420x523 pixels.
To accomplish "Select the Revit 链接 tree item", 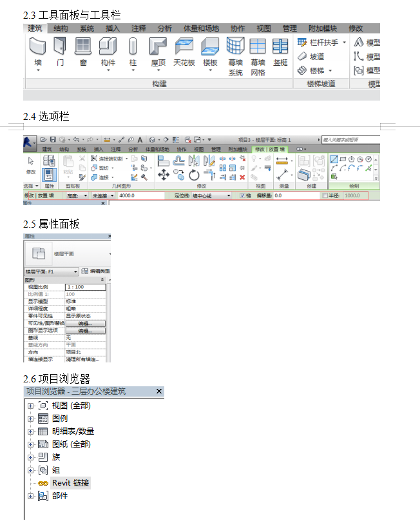I will tap(71, 483).
